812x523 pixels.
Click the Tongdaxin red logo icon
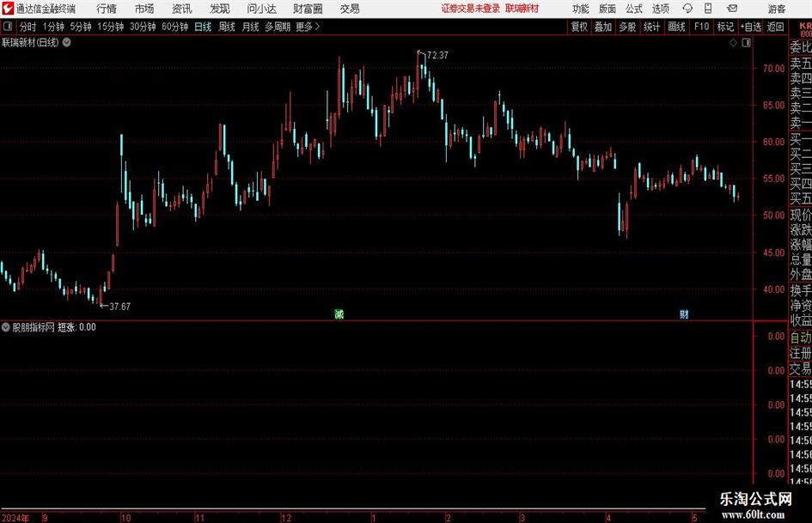pyautogui.click(x=8, y=9)
